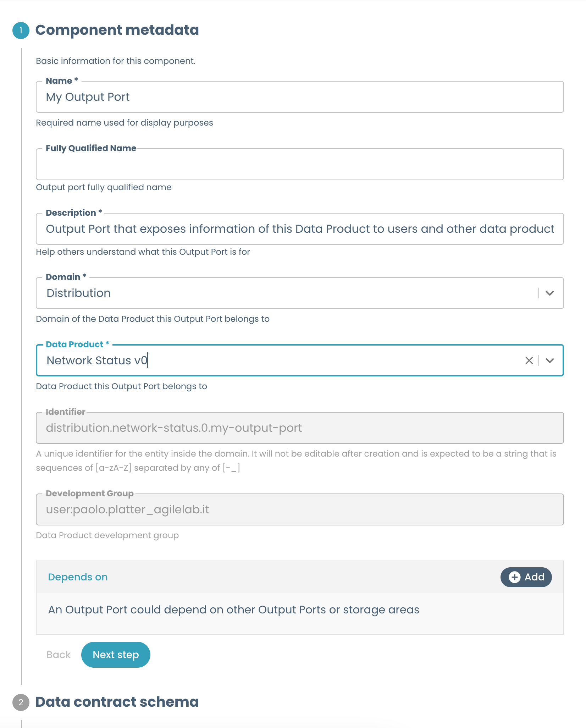Click the Output Port dependency hint text
This screenshot has height=728, width=586.
coord(234,610)
